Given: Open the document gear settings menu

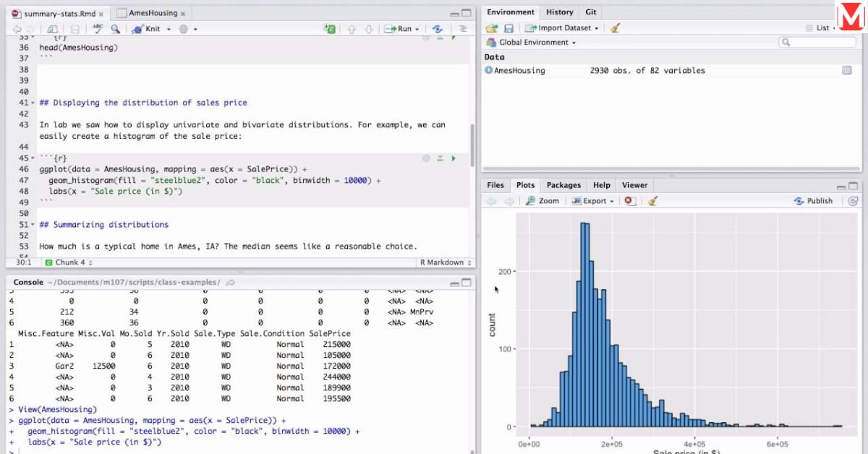Looking at the screenshot, I should click(x=184, y=29).
